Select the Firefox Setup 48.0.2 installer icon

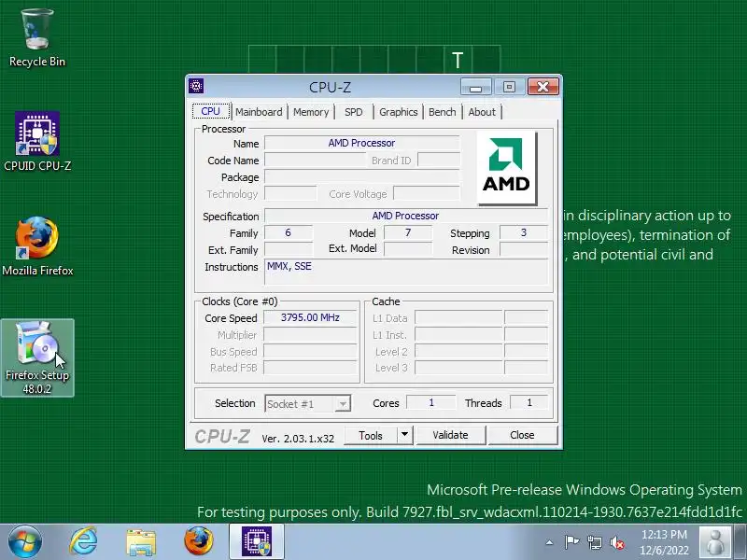[37, 357]
